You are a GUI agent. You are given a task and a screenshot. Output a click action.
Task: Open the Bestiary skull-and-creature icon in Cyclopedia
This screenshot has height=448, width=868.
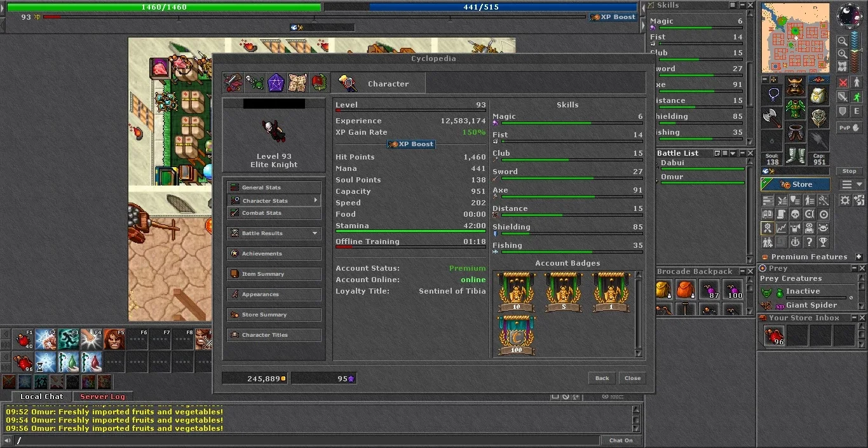click(255, 83)
